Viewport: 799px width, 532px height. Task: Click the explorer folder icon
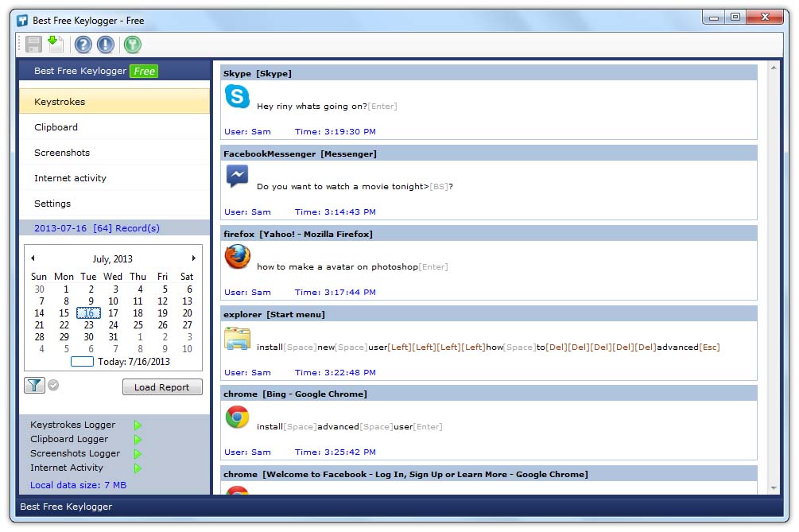238,338
